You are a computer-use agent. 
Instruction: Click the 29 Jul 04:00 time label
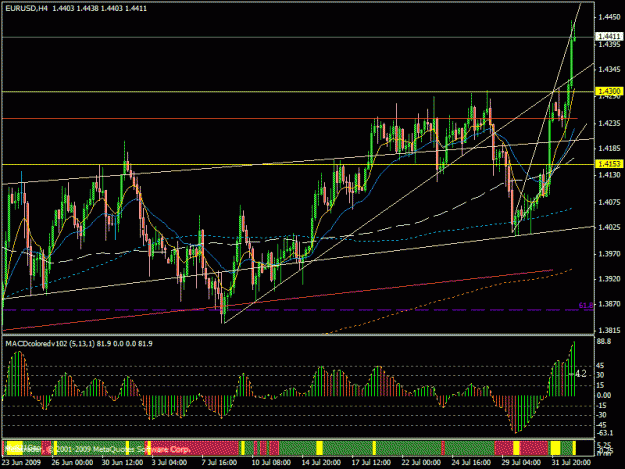pyautogui.click(x=521, y=462)
